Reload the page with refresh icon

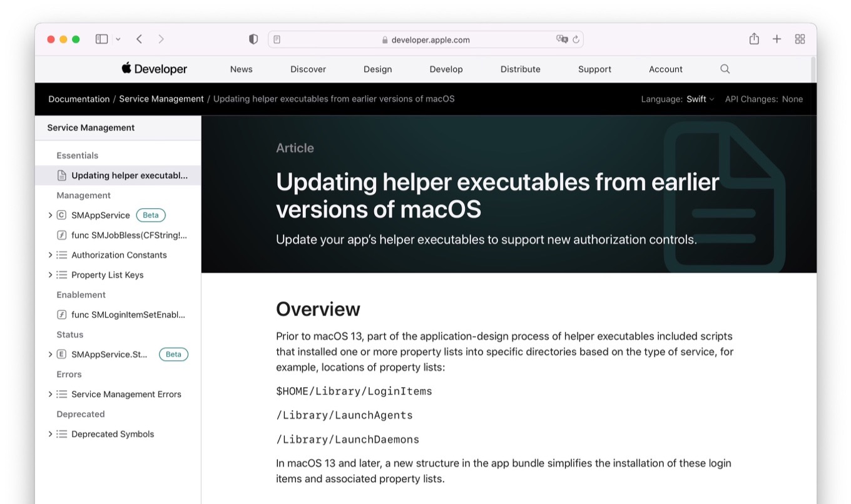point(576,39)
